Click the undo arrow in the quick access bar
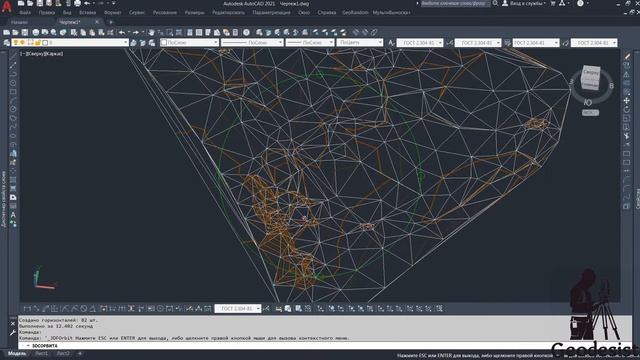Image resolution: width=640 pixels, height=360 pixels. tap(87, 3)
